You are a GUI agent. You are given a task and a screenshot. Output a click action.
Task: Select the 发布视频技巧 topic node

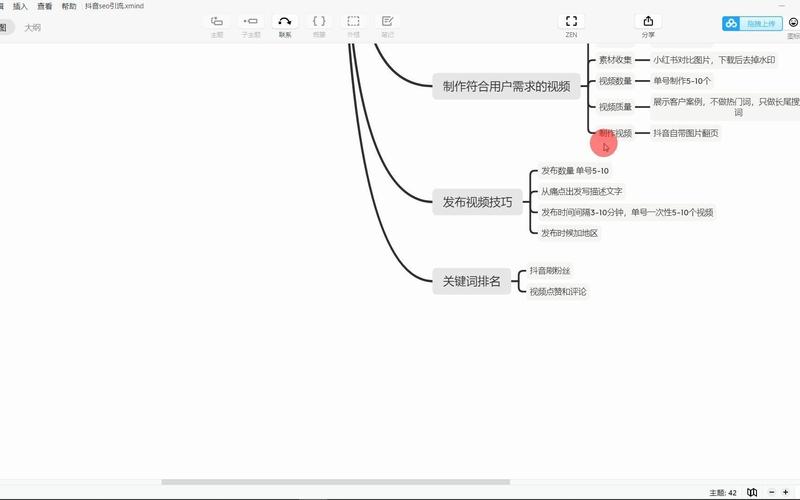(477, 202)
